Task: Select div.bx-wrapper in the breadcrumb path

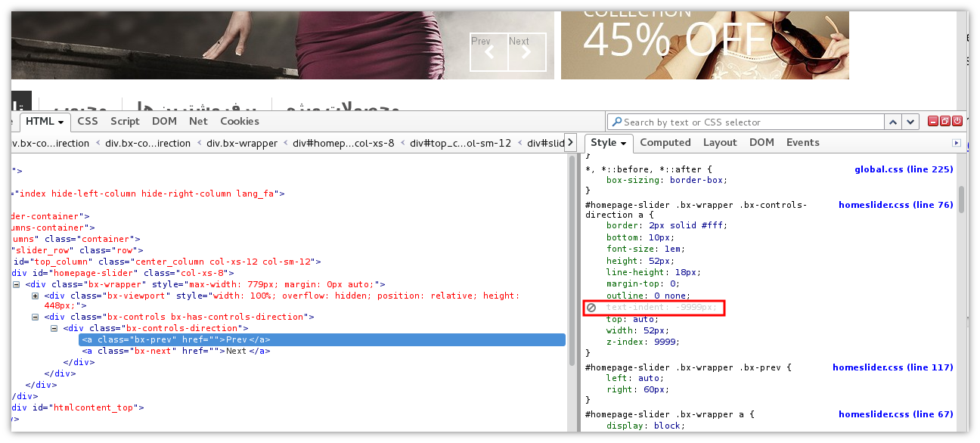Action: pyautogui.click(x=242, y=143)
